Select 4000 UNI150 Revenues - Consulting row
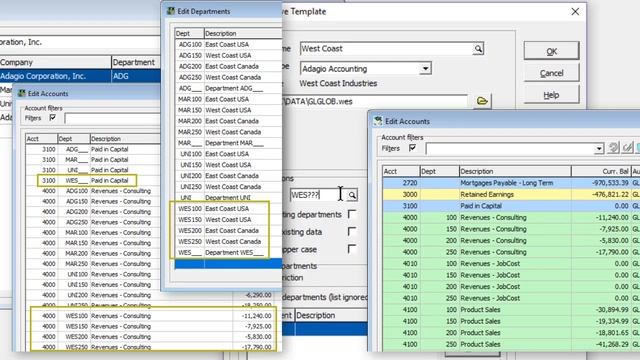This screenshot has height=360, width=640. (93, 284)
